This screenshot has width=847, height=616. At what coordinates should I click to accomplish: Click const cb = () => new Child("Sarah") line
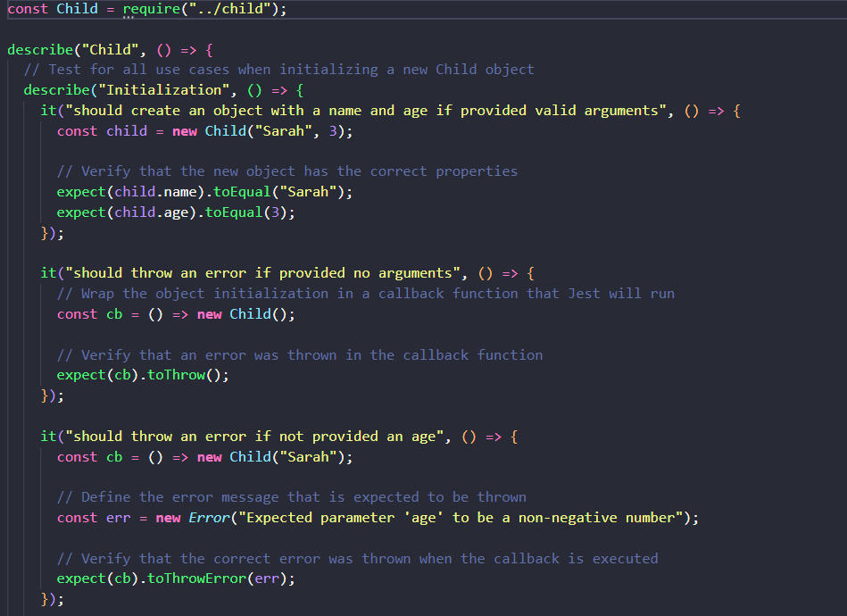point(204,457)
